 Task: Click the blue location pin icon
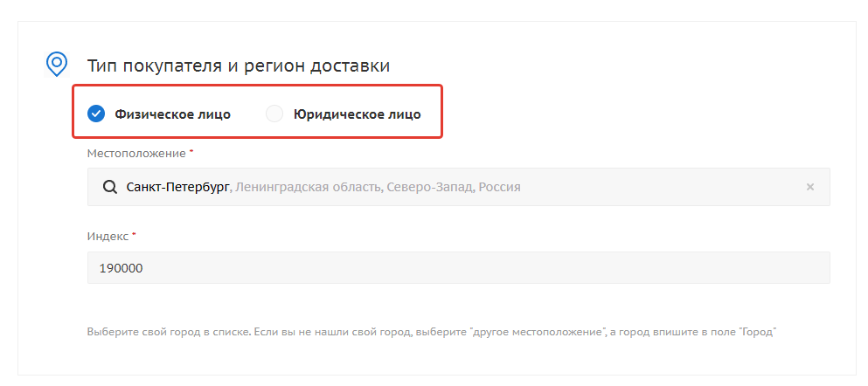click(x=57, y=64)
